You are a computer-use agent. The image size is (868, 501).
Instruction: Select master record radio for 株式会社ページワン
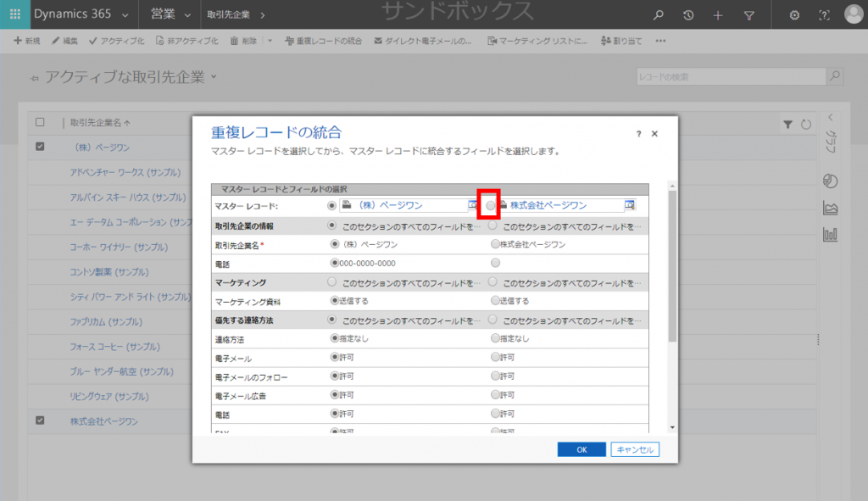(x=491, y=205)
